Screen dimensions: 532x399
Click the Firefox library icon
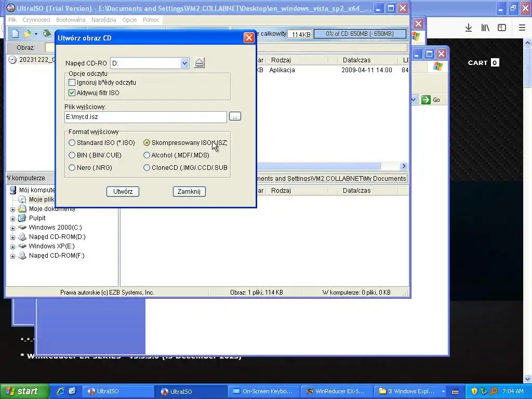(485, 28)
